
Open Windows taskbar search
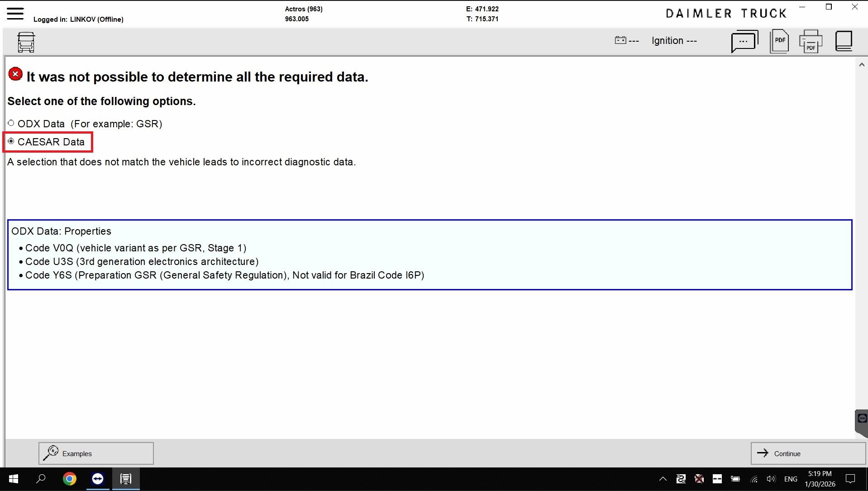pyautogui.click(x=41, y=479)
